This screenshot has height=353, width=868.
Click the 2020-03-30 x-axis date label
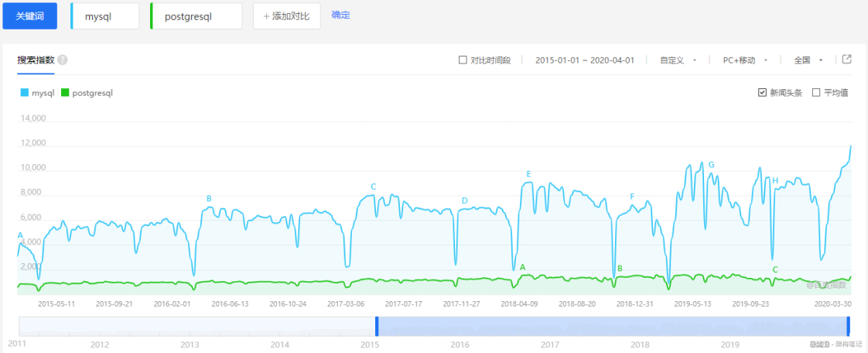coord(833,303)
